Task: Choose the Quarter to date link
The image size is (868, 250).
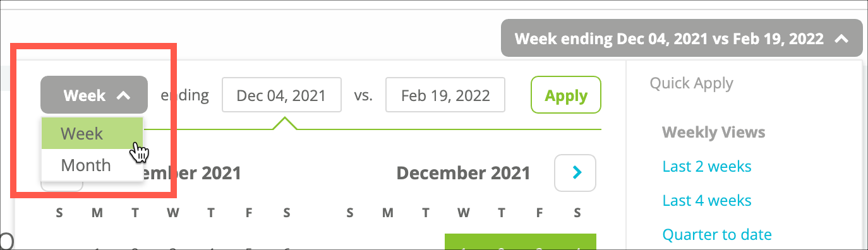Action: (x=717, y=235)
